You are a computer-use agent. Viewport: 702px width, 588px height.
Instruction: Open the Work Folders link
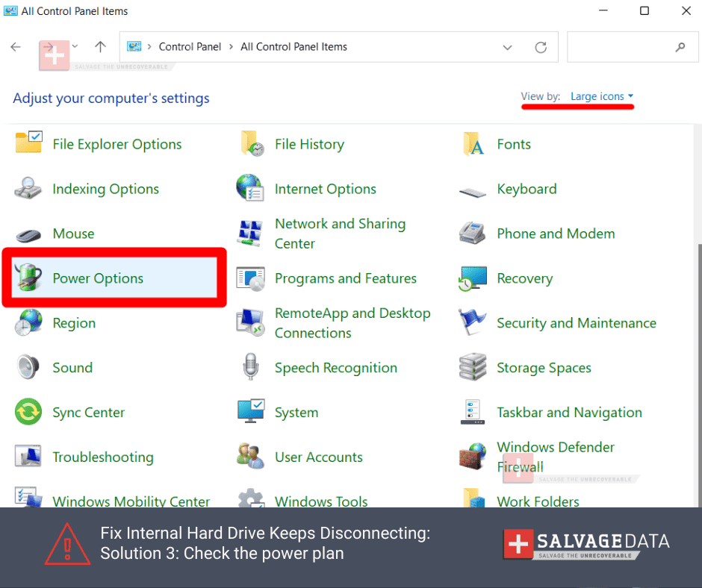(x=538, y=501)
